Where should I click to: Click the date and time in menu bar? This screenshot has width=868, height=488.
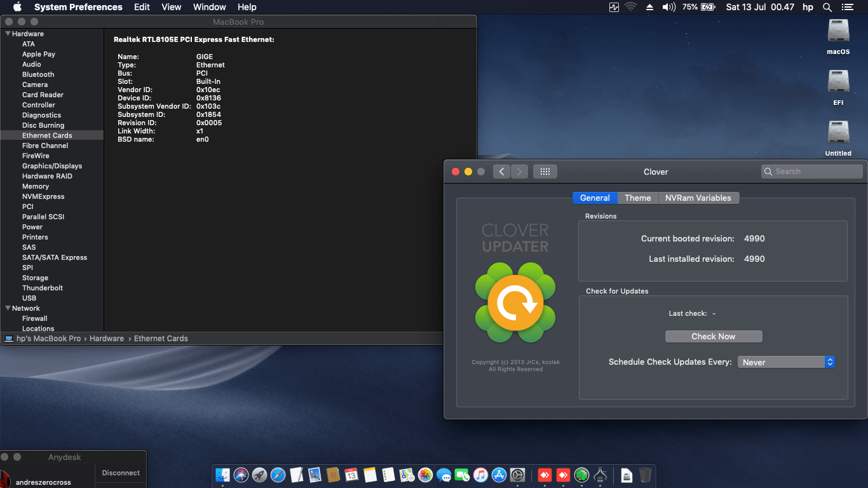760,7
